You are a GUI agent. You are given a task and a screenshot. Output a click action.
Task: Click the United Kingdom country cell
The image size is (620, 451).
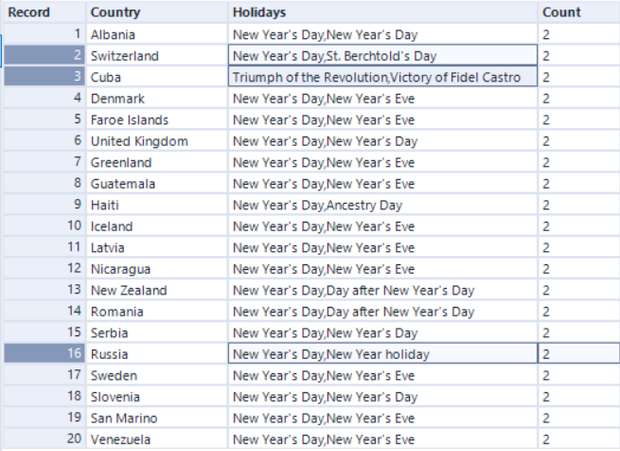[x=155, y=141]
